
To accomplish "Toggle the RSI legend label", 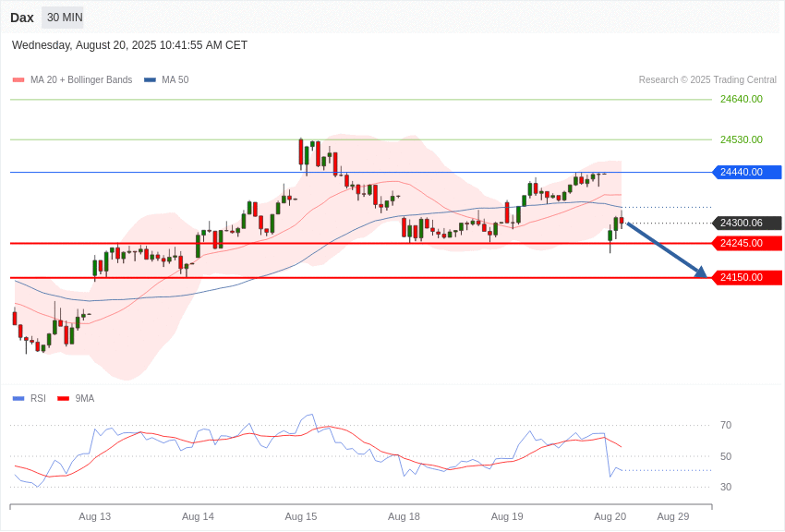I will point(38,398).
